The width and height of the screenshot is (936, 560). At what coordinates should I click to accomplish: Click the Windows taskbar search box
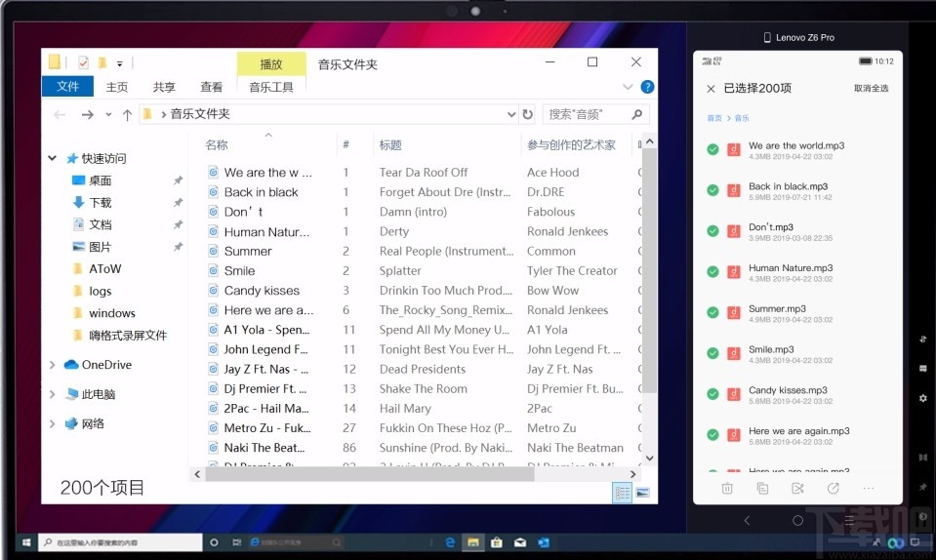[x=121, y=542]
